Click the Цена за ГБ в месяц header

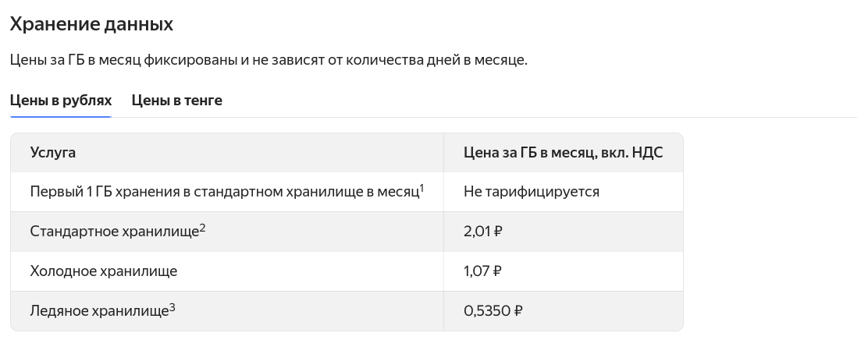[563, 153]
